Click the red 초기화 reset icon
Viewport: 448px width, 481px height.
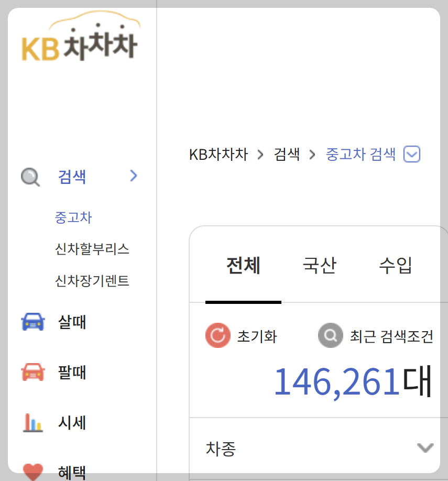click(x=217, y=335)
